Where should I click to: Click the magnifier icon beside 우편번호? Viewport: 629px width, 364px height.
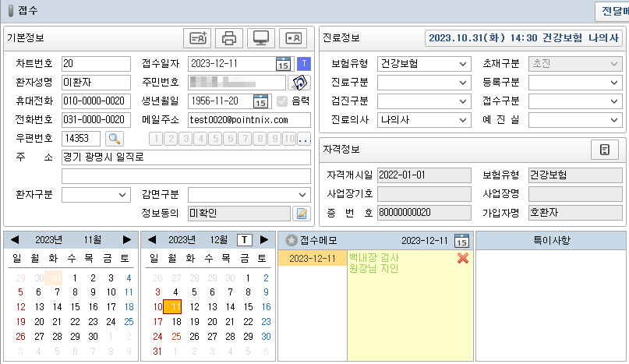point(115,139)
